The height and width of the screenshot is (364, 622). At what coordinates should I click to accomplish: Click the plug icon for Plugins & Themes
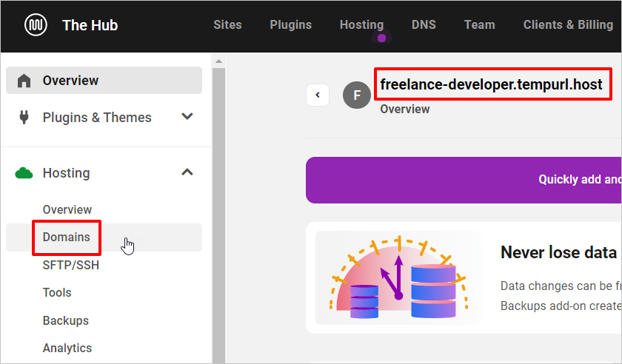(x=24, y=118)
